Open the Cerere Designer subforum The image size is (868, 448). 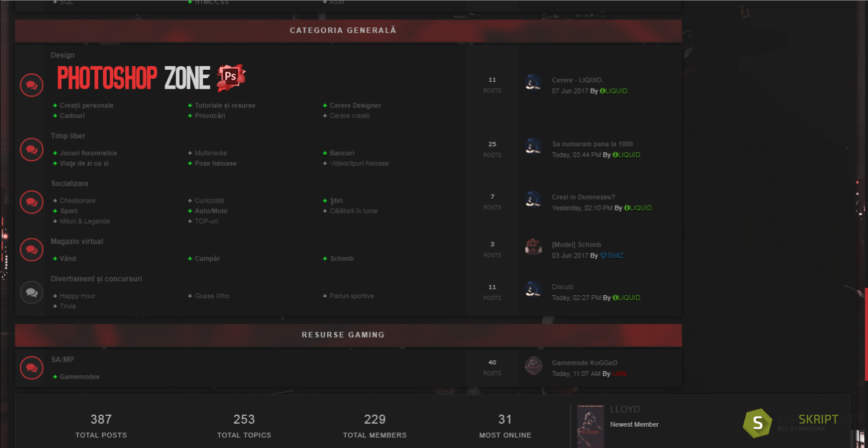coord(355,105)
